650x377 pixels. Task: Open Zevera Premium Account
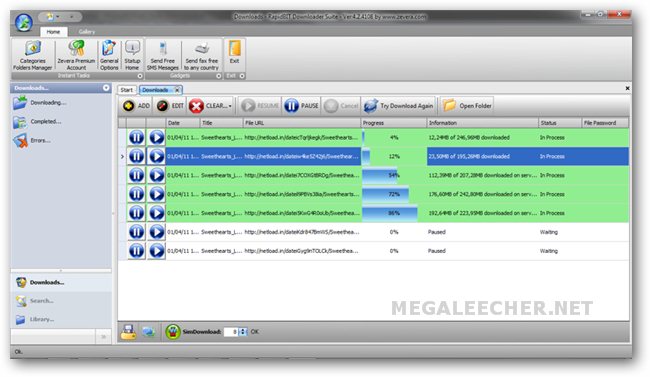click(x=76, y=55)
